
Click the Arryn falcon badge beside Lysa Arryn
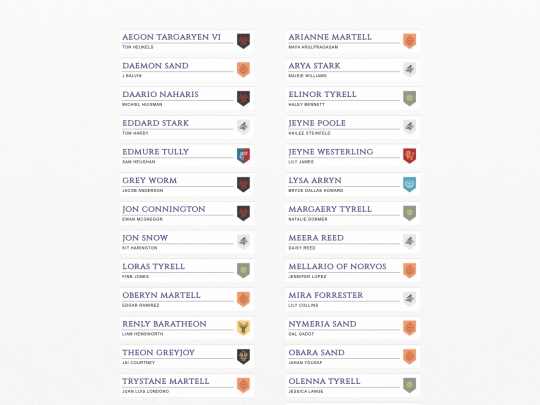(409, 184)
